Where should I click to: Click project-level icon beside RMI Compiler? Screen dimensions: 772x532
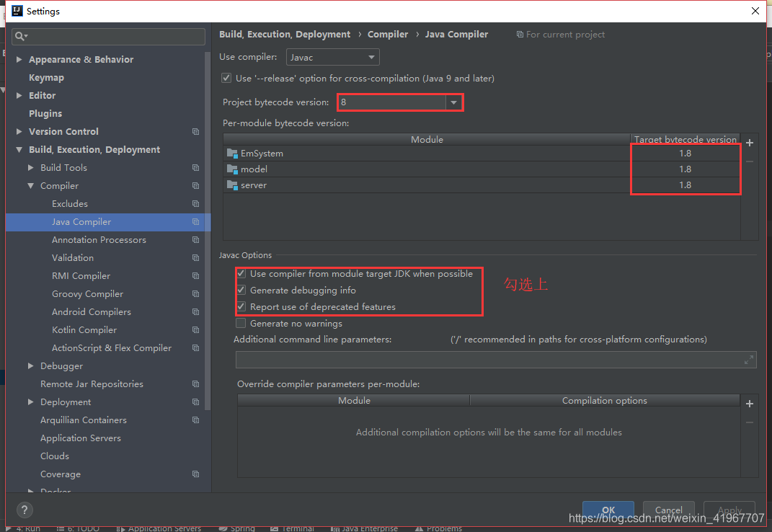pos(195,276)
